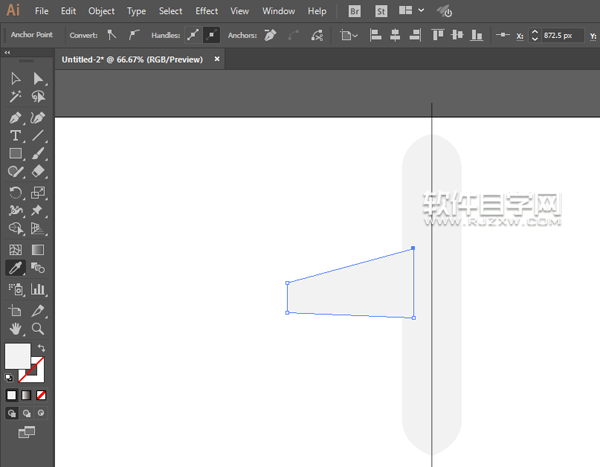600x467 pixels.
Task: Open the align-to options dropdown
Action: click(x=347, y=35)
